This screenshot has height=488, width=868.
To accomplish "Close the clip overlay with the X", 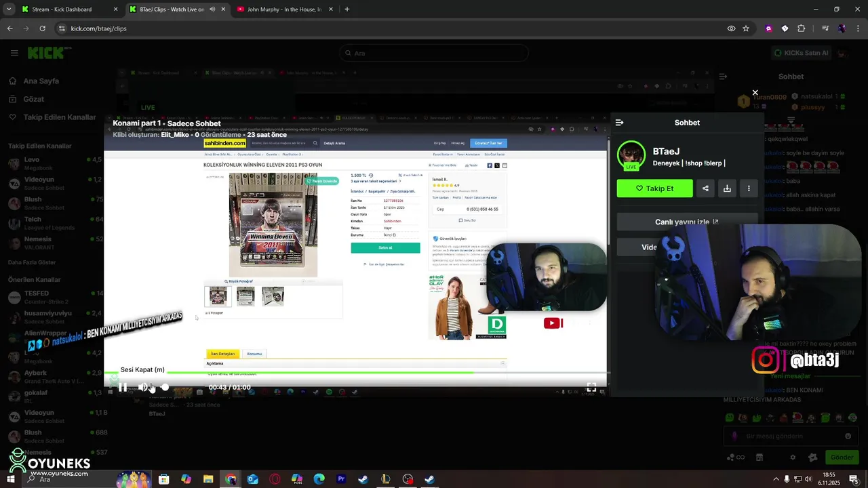I will point(755,93).
